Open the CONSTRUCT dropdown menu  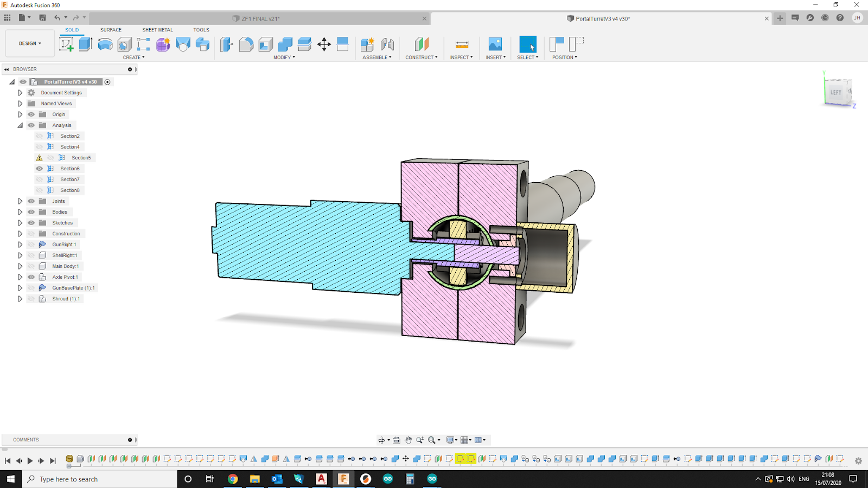(x=422, y=57)
